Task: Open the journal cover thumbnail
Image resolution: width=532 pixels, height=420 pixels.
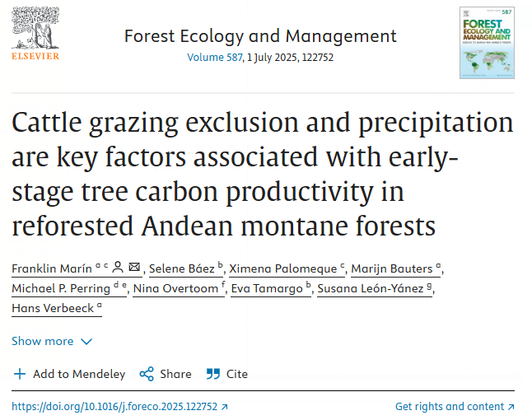Action: tap(487, 43)
